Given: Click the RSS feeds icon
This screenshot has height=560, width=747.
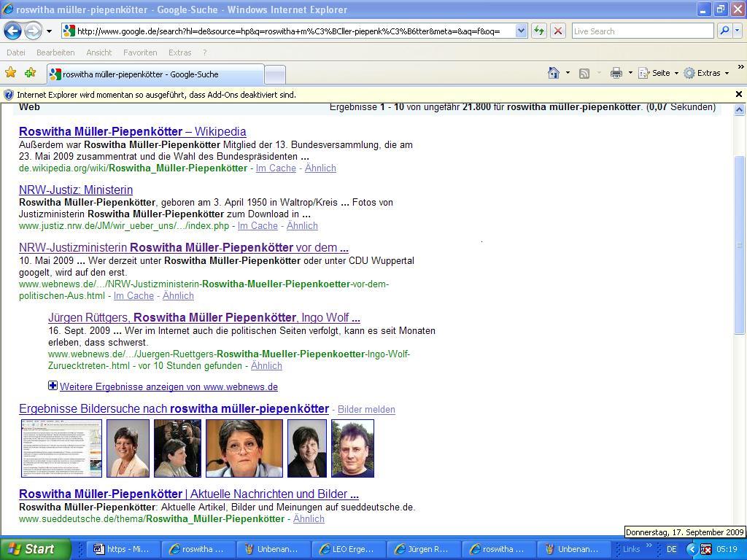Looking at the screenshot, I should coord(584,73).
